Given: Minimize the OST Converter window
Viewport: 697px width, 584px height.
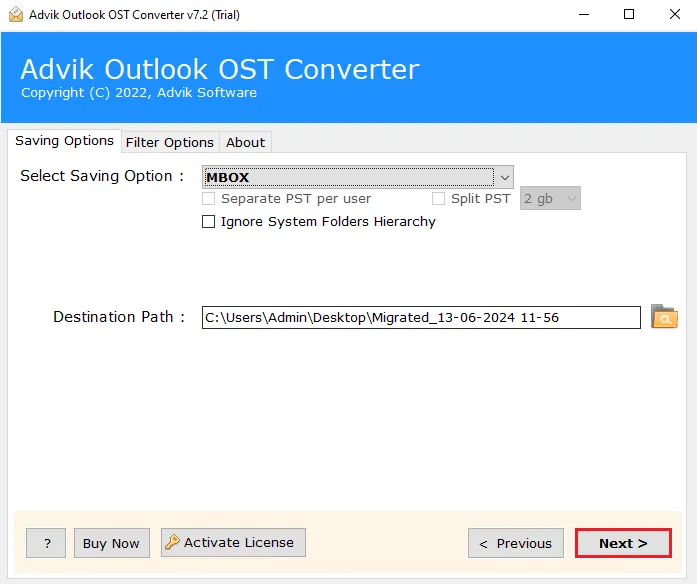Looking at the screenshot, I should point(584,15).
